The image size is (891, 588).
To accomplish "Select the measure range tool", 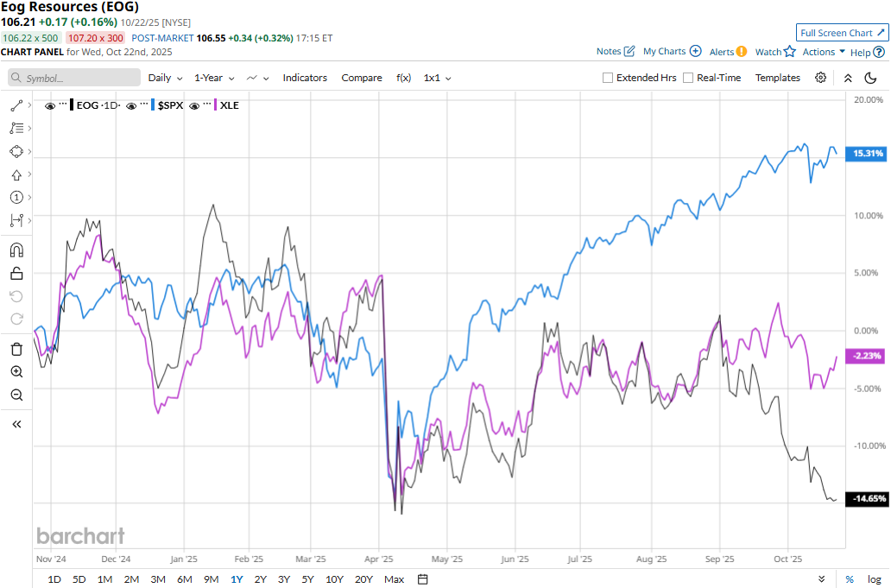I will point(16,220).
